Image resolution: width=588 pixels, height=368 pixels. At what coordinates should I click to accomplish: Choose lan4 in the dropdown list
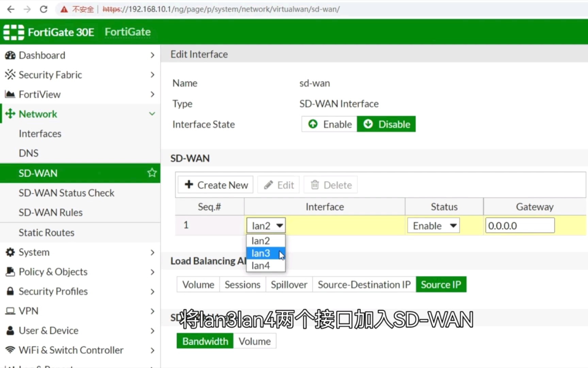266,265
